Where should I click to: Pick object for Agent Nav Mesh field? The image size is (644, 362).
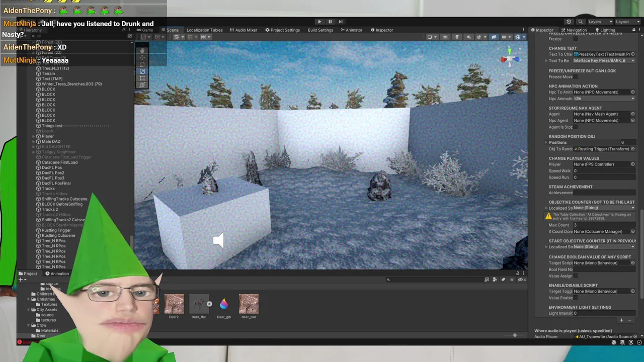(x=633, y=114)
